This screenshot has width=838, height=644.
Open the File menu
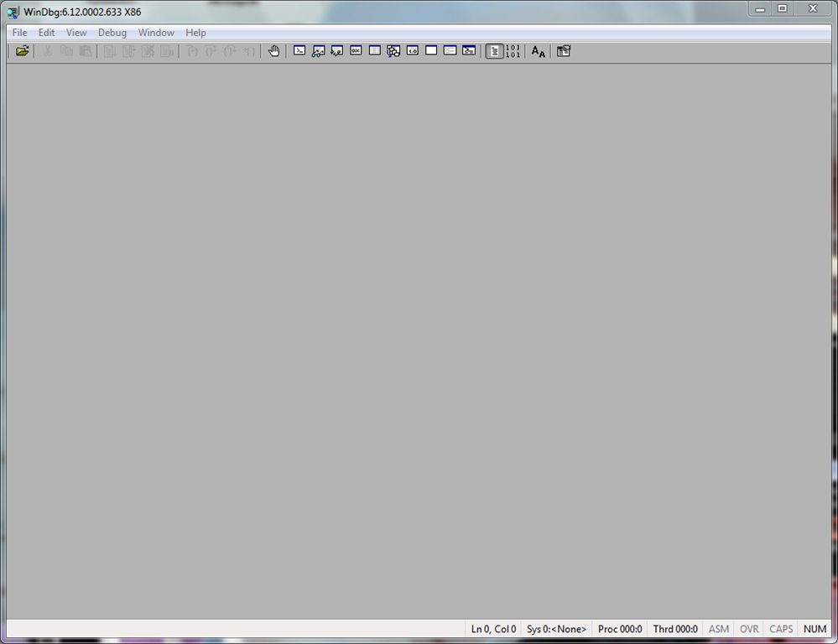(20, 33)
